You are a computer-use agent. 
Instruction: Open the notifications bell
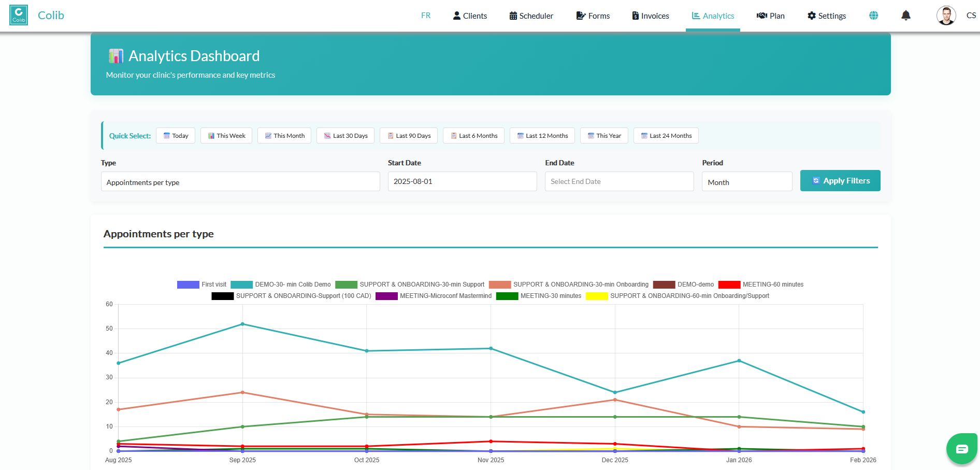pos(905,16)
